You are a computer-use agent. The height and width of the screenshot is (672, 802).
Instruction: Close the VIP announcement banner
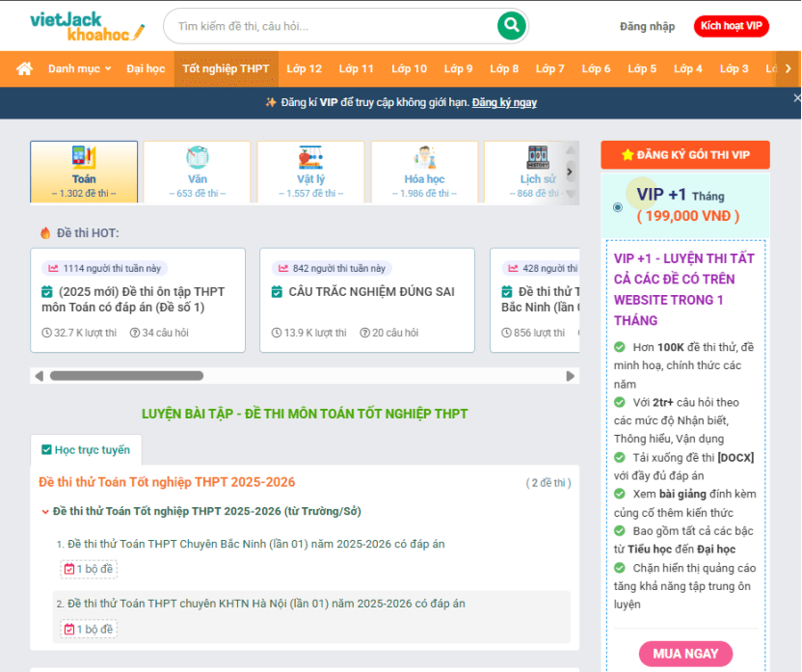click(x=796, y=98)
